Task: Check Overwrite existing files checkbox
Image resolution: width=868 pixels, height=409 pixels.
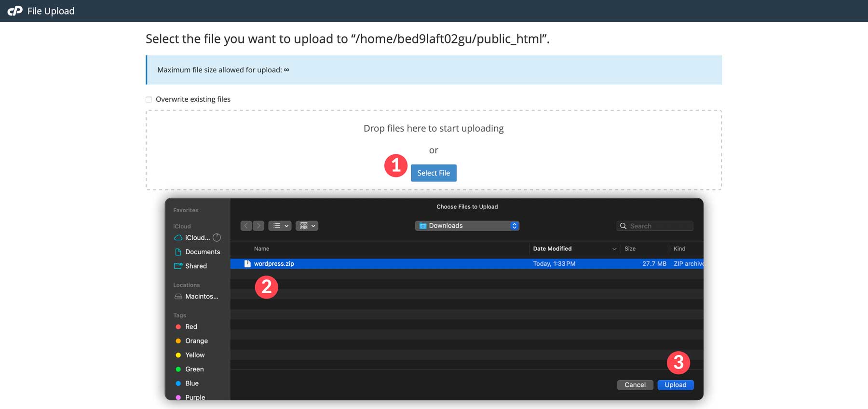Action: [x=149, y=99]
